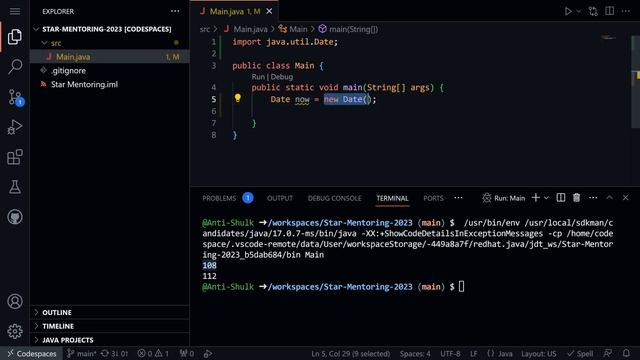Click the Run code lens link
This screenshot has height=360, width=640.
pos(258,77)
